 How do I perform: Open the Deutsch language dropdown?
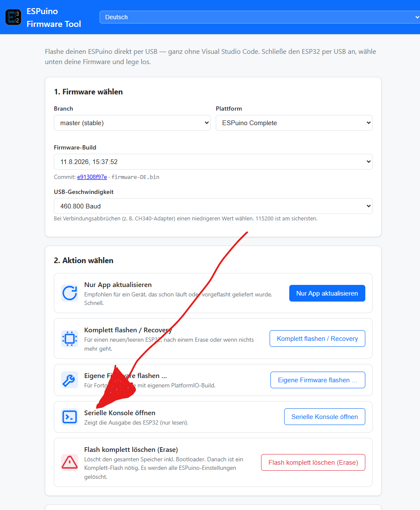click(x=260, y=17)
